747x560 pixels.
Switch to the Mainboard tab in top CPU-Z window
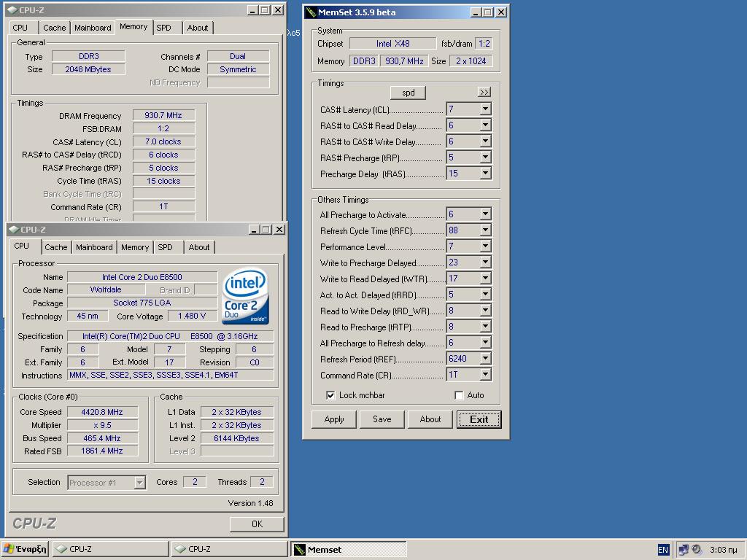click(93, 28)
